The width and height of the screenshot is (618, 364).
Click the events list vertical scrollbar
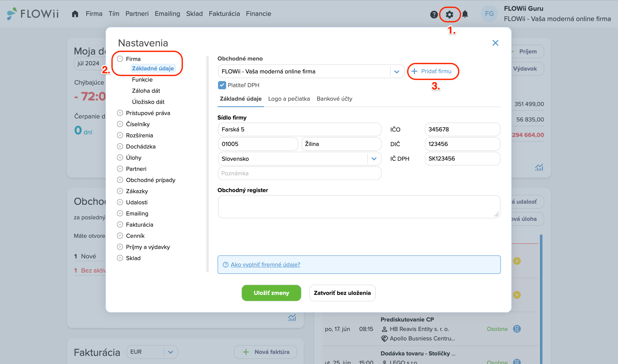coord(541,299)
